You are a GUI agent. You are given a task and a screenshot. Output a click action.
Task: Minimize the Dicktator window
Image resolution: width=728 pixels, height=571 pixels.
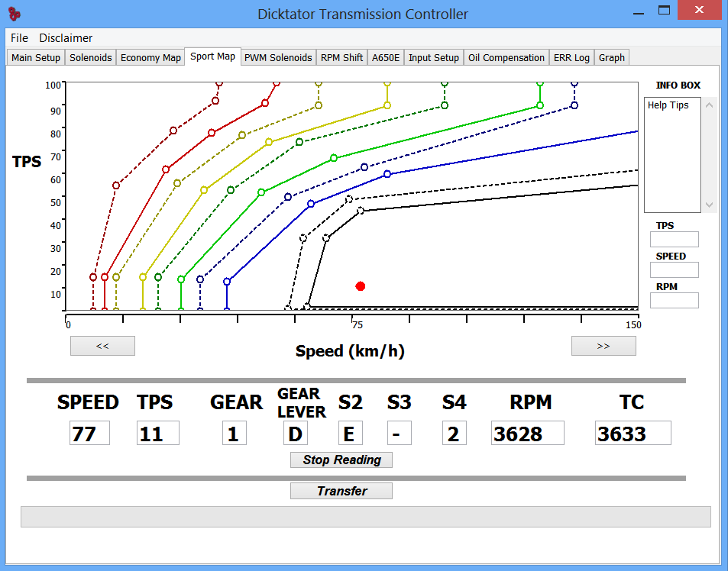pyautogui.click(x=639, y=12)
